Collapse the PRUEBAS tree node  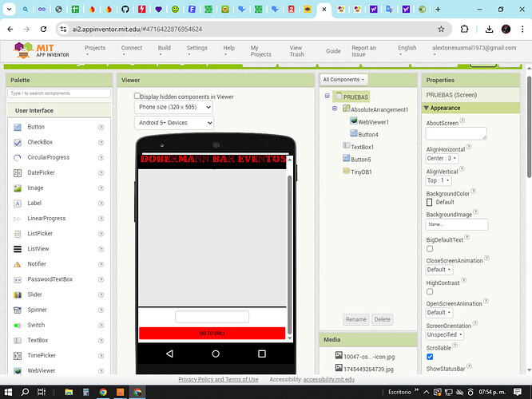pos(327,96)
